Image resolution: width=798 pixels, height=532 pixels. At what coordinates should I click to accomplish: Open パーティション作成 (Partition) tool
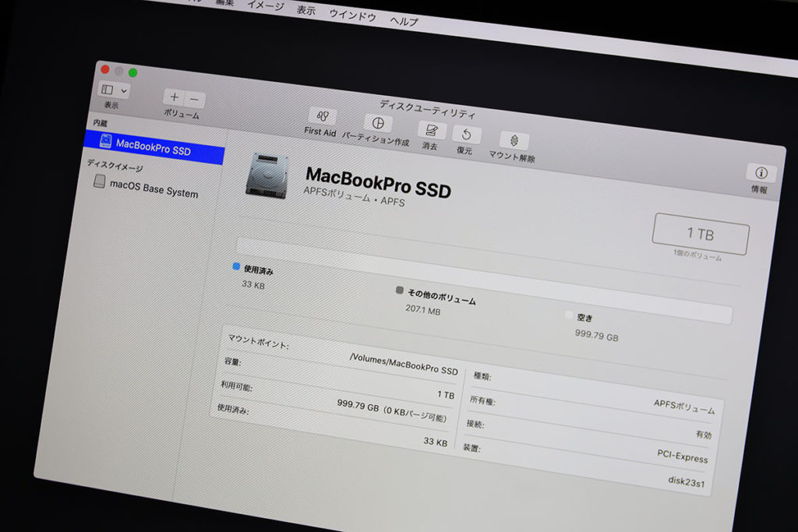(x=378, y=125)
